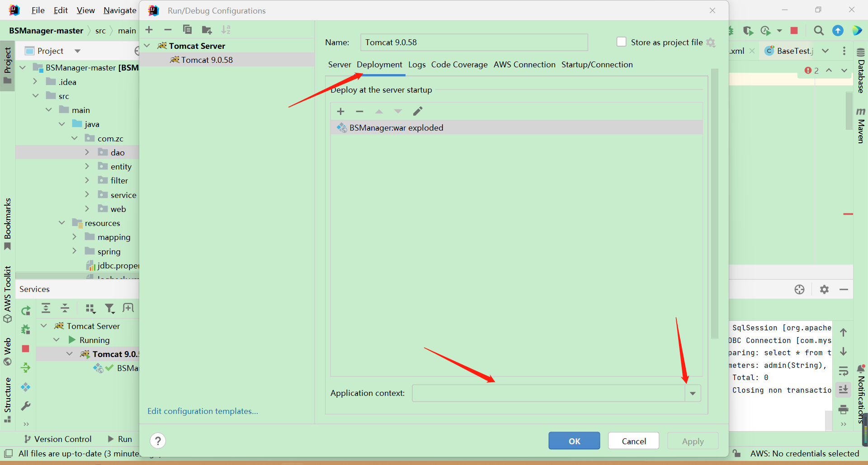Image resolution: width=868 pixels, height=465 pixels.
Task: Expand the .idea folder
Action: pyautogui.click(x=35, y=81)
